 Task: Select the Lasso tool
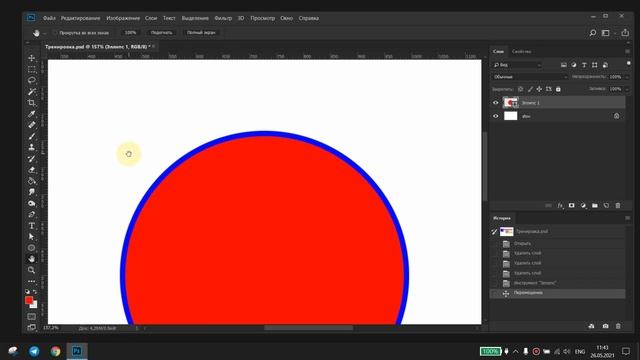point(31,80)
